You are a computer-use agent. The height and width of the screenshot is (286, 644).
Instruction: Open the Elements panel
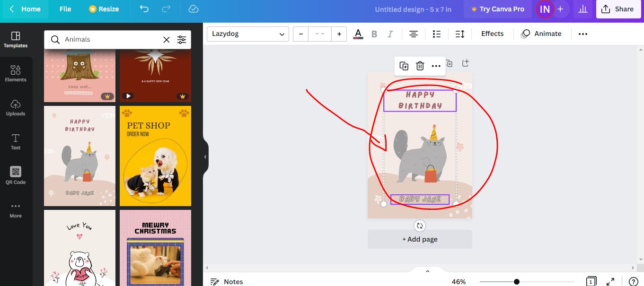click(16, 73)
